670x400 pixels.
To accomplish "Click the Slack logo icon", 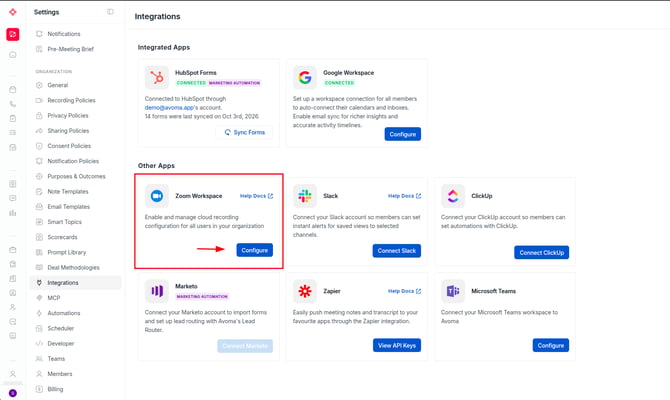I will point(305,196).
